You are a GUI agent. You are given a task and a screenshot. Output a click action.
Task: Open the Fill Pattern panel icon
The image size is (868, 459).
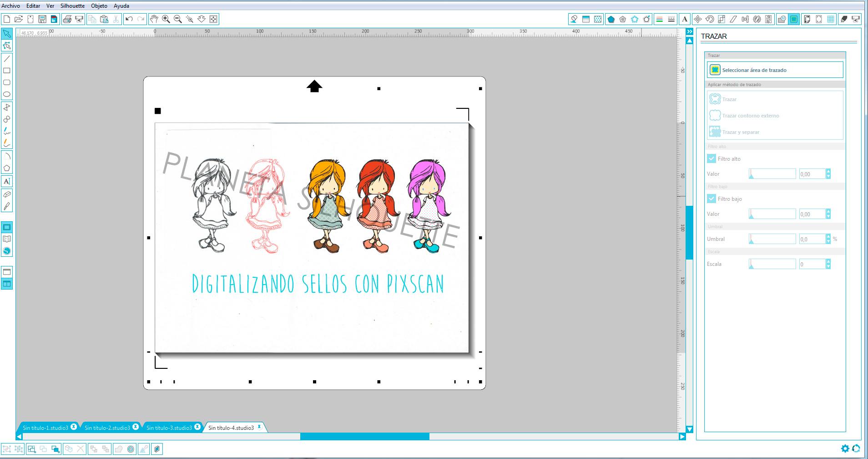point(598,19)
